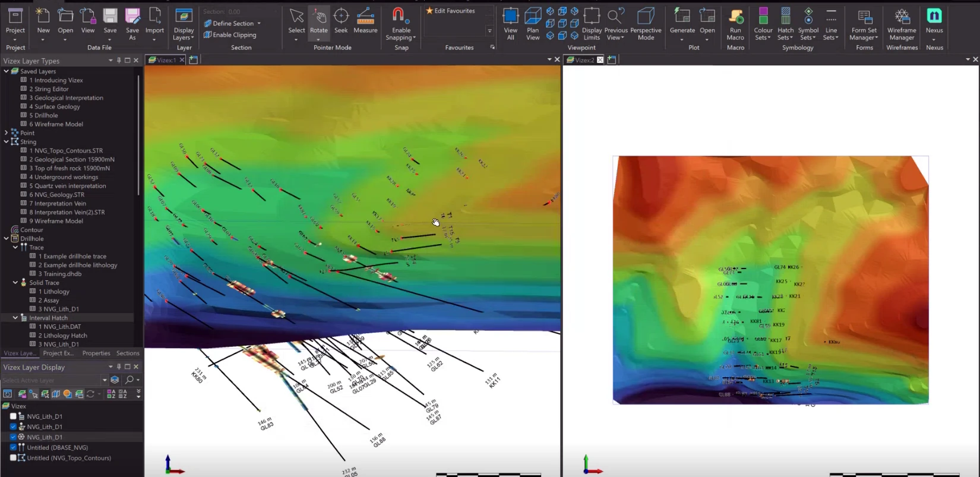Collapse the Interval Hatch tree node
Image resolution: width=980 pixels, height=477 pixels.
click(x=15, y=318)
